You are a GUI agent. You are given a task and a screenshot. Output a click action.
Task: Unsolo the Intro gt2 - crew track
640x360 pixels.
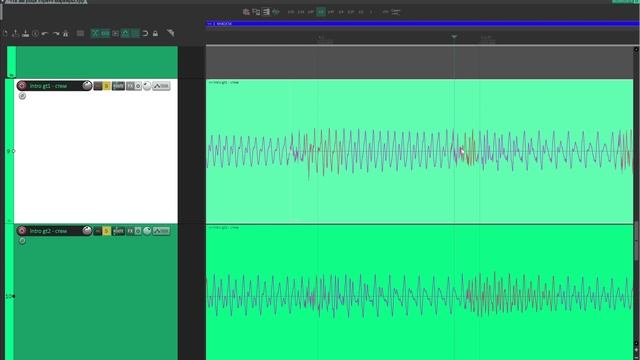click(107, 231)
